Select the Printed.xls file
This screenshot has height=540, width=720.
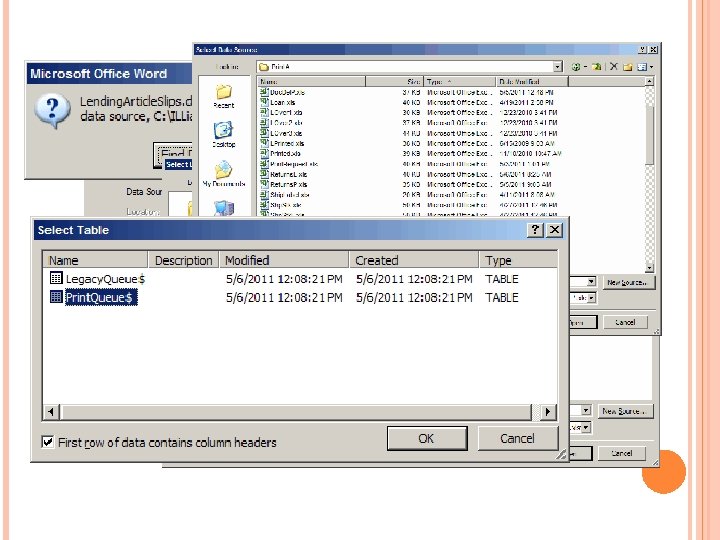pyautogui.click(x=285, y=153)
